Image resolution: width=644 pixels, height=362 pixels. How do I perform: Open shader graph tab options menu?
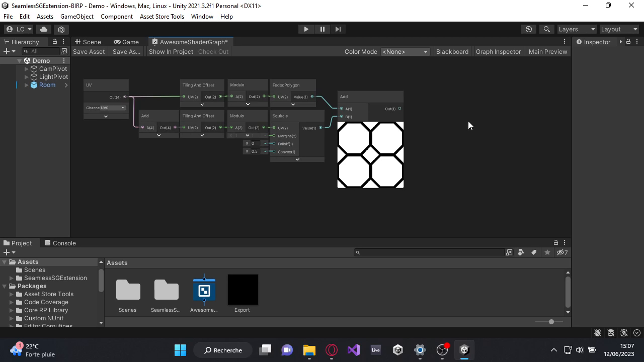pyautogui.click(x=565, y=42)
